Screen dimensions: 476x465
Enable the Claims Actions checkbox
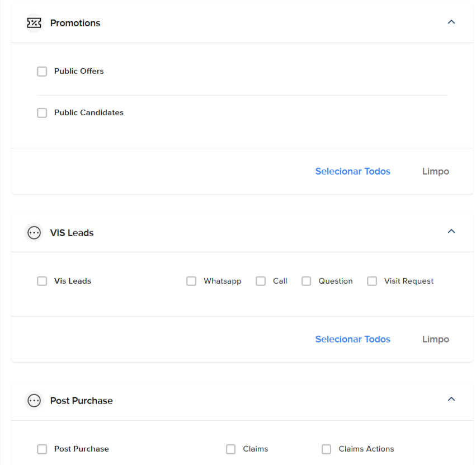pos(326,449)
